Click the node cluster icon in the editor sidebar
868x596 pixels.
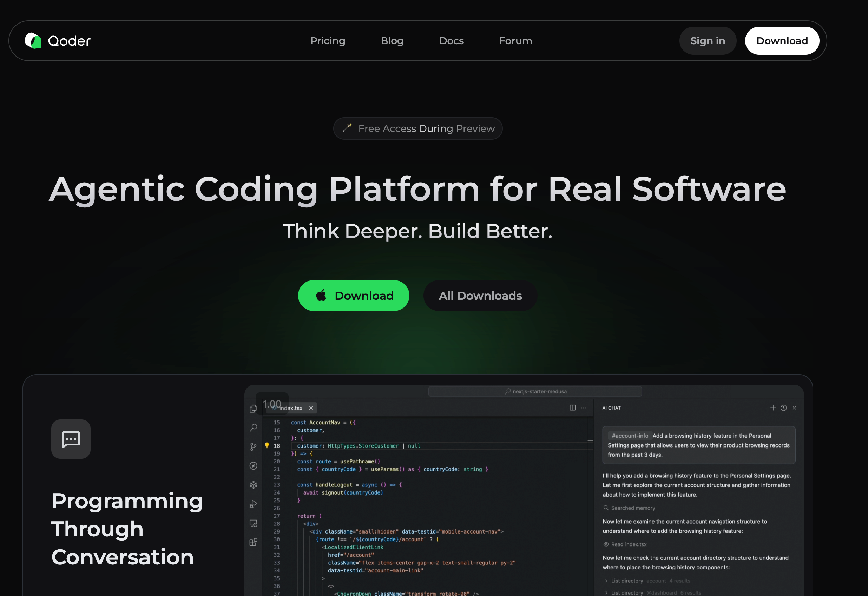(x=253, y=485)
